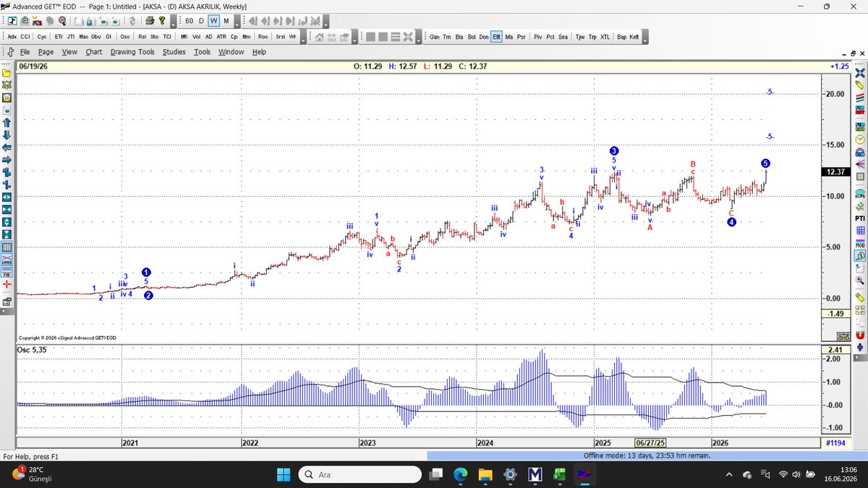Add the CCI indicator
868x488 pixels.
[x=25, y=36]
